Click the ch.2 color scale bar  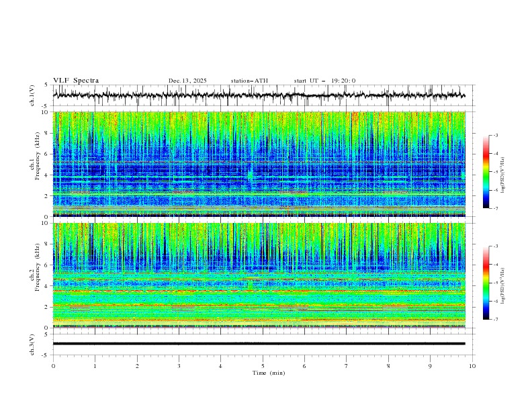(x=486, y=283)
